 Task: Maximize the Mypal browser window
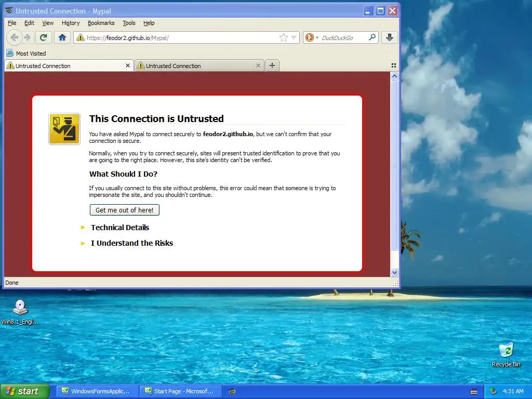pos(380,11)
